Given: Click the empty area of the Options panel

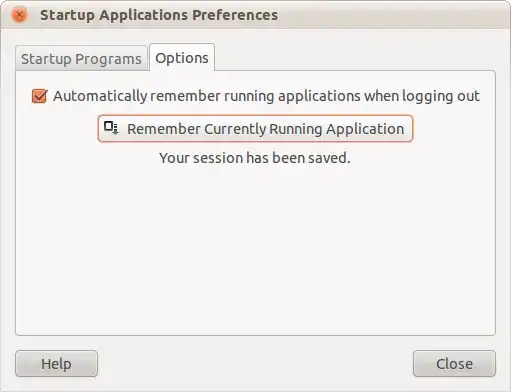Looking at the screenshot, I should (255, 250).
